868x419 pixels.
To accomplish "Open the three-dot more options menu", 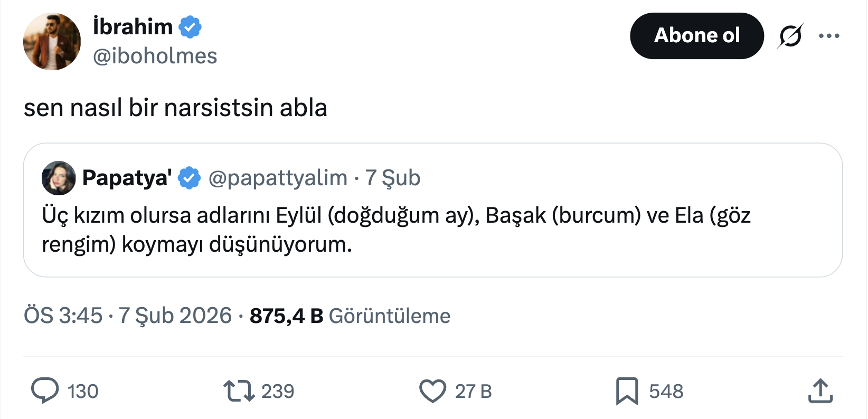I will point(829,36).
